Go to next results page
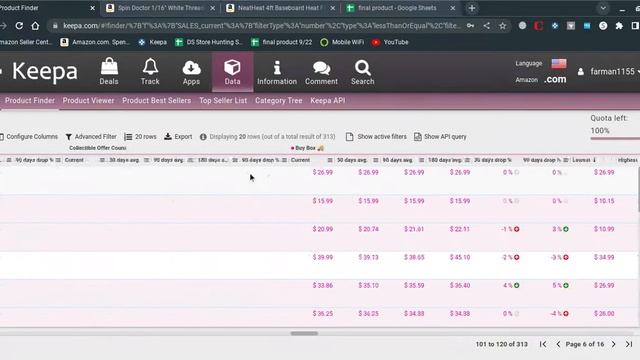640x360 pixels. click(613, 344)
